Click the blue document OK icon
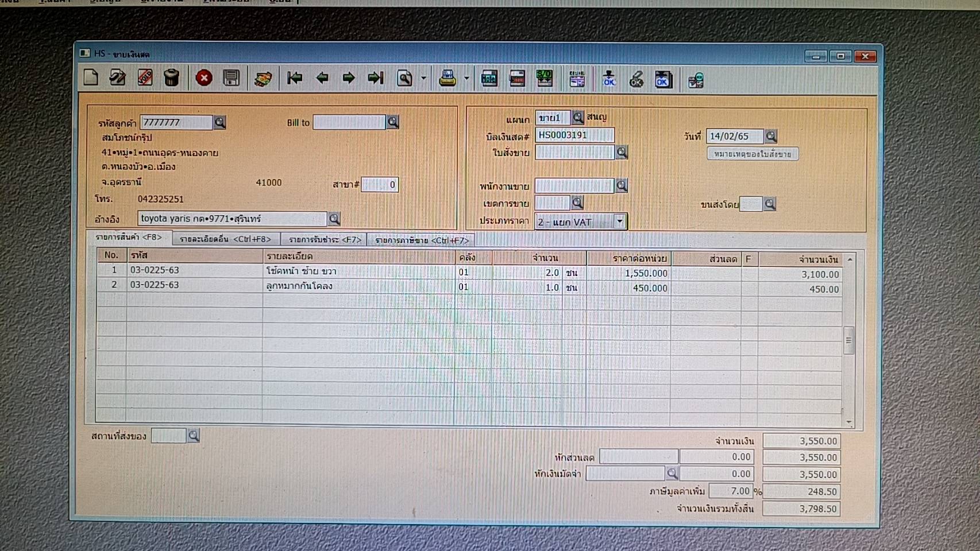Screen dimensions: 980x551 point(662,80)
